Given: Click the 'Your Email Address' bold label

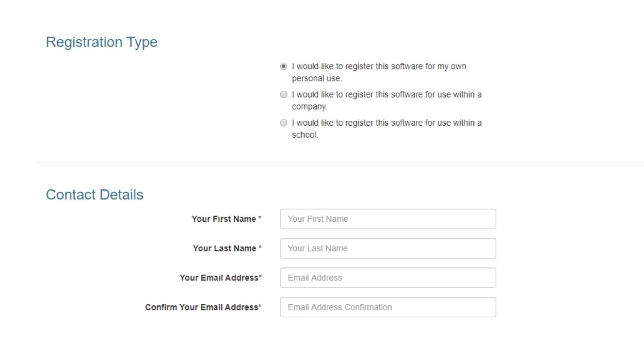Looking at the screenshot, I should coord(219,278).
